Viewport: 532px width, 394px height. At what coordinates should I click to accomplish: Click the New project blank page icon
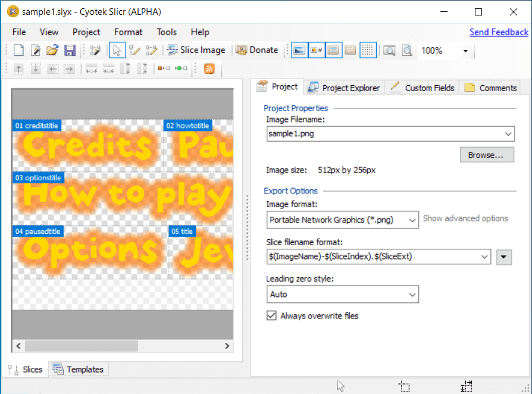18,50
